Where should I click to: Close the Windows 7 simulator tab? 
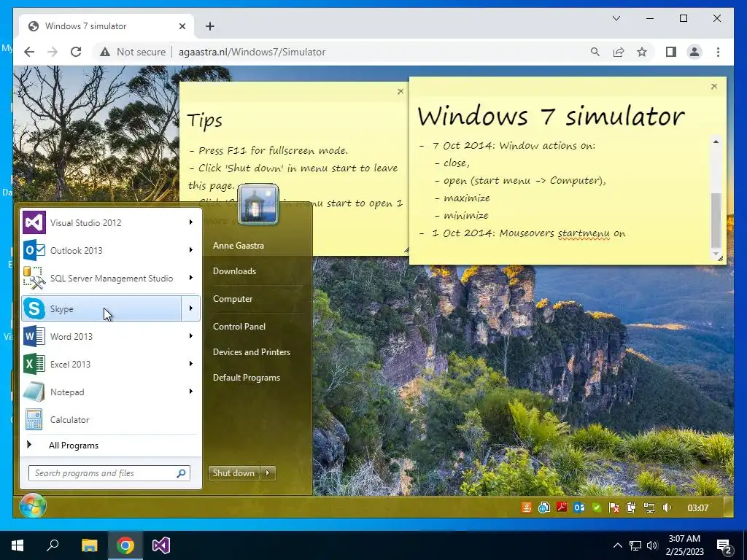(x=182, y=26)
